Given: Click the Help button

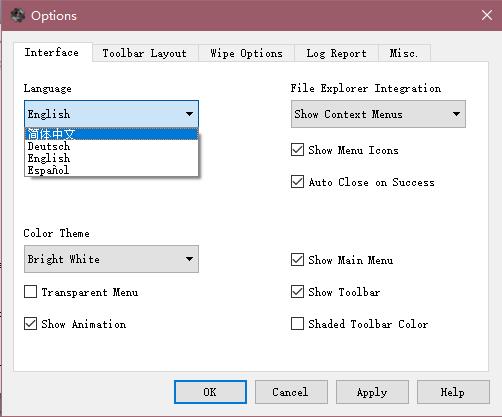Looking at the screenshot, I should click(x=453, y=392).
